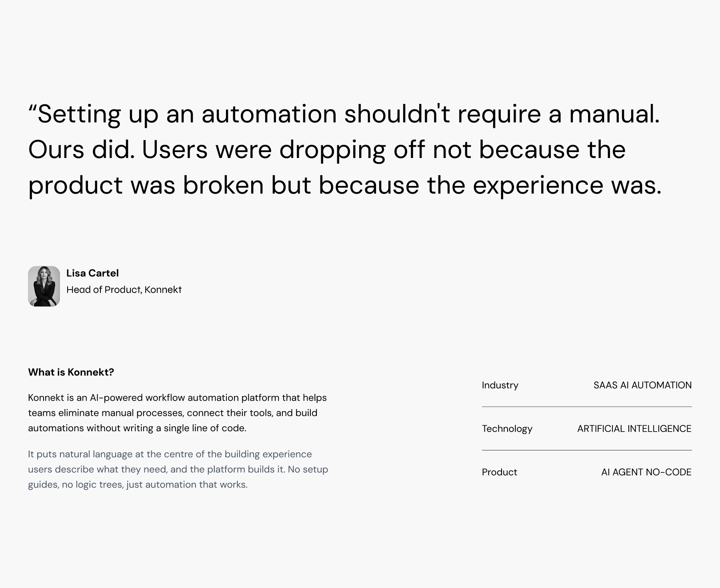The image size is (720, 588).
Task: Click the word automation in the headline quote
Action: click(269, 114)
